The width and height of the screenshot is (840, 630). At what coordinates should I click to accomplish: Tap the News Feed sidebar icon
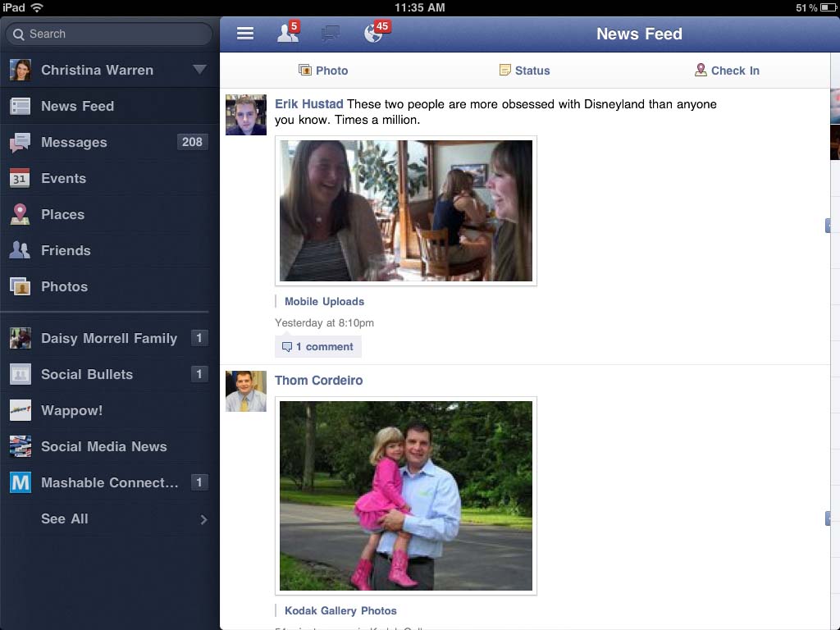click(21, 106)
